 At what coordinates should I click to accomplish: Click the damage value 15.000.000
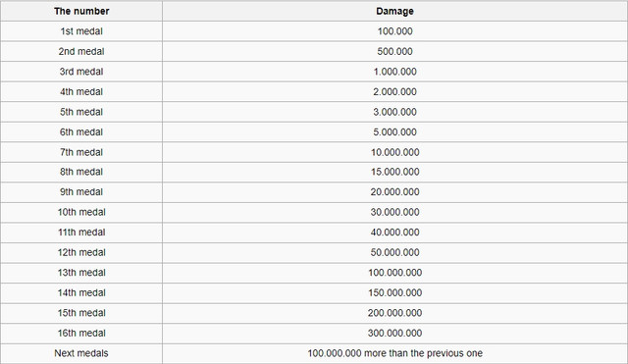pyautogui.click(x=394, y=172)
